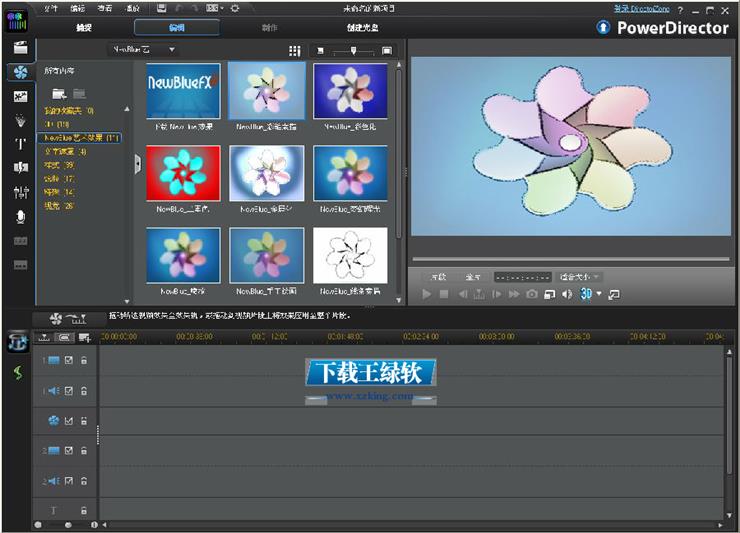The width and height of the screenshot is (740, 533).
Task: Click the green S tool icon
Action: pos(18,372)
